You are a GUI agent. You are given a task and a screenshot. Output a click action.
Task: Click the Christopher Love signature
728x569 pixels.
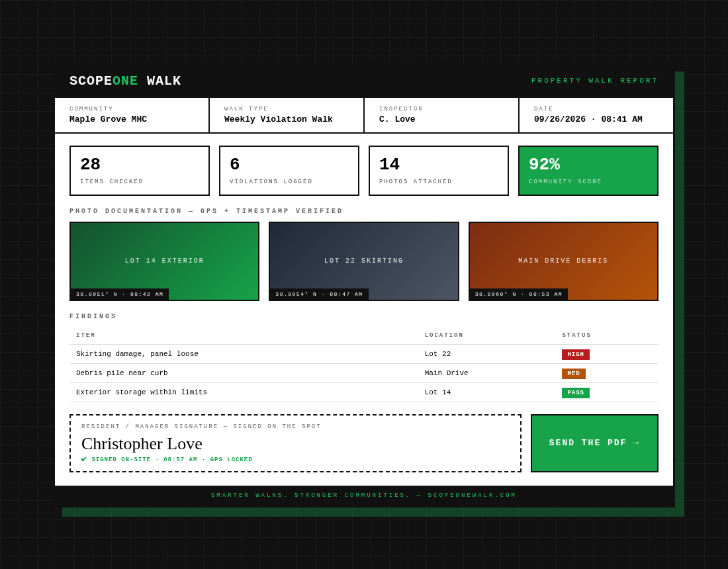coord(142,444)
